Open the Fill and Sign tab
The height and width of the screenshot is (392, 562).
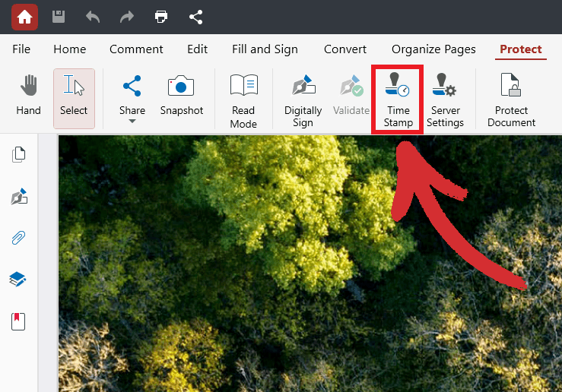click(265, 49)
